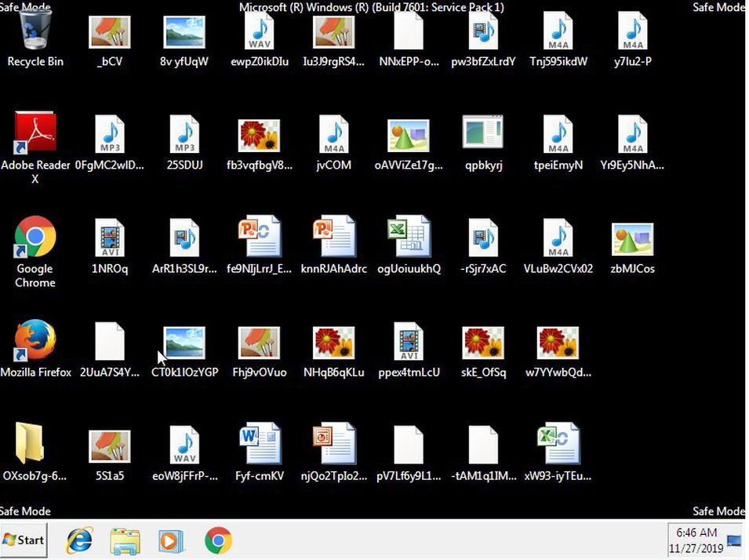Select the ogUoiuukhQ Excel spreadsheet file
The height and width of the screenshot is (560, 749).
pyautogui.click(x=409, y=238)
